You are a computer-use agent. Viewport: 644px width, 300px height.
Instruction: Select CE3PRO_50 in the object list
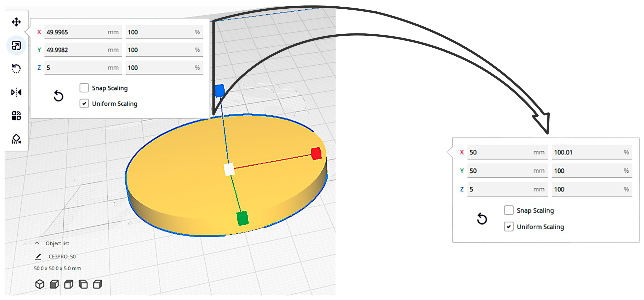click(x=62, y=256)
